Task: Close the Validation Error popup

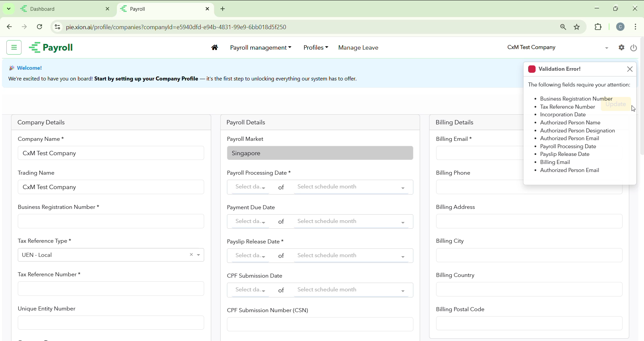Action: 630,69
